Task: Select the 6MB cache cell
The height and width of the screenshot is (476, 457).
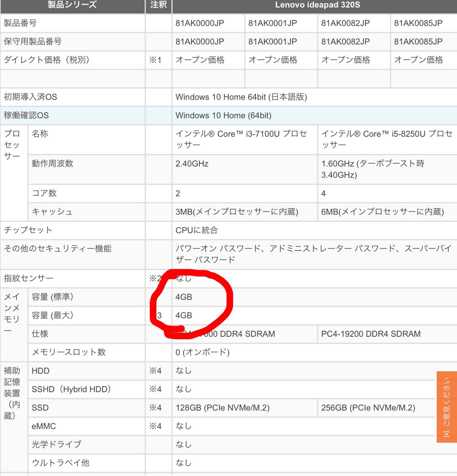Action: [383, 212]
